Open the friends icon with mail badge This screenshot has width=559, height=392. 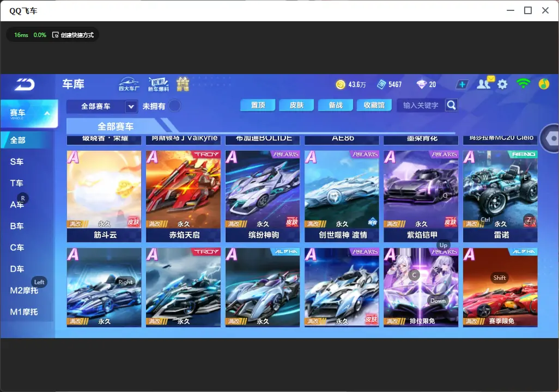click(485, 83)
